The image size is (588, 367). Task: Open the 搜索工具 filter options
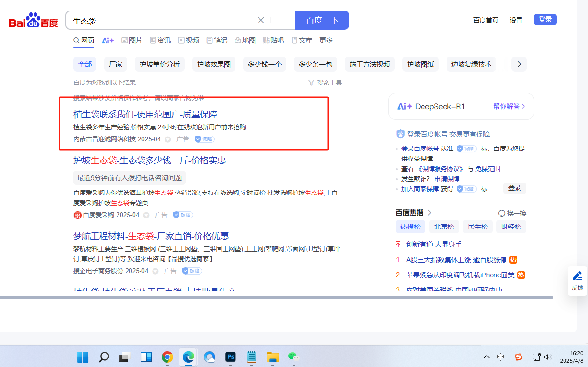pos(325,82)
